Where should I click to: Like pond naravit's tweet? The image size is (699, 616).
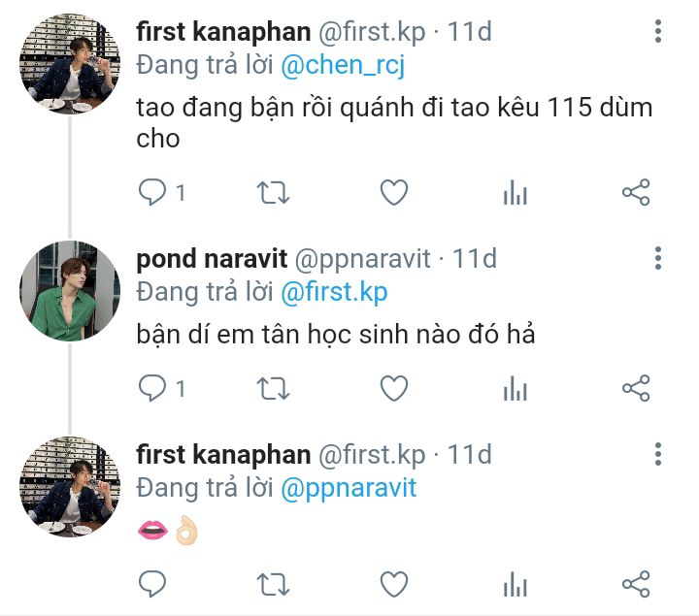coord(393,389)
